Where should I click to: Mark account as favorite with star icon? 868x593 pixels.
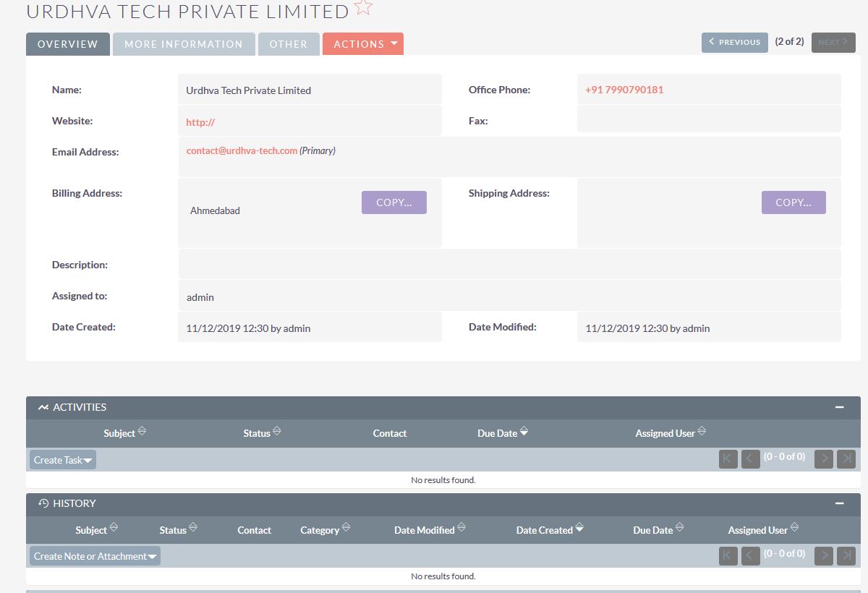tap(364, 7)
